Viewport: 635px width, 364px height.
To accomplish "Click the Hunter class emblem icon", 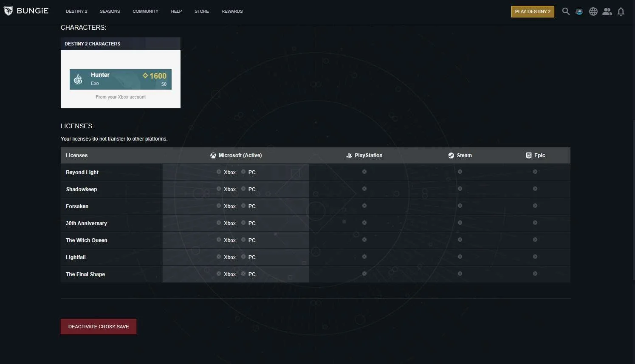I will [78, 79].
